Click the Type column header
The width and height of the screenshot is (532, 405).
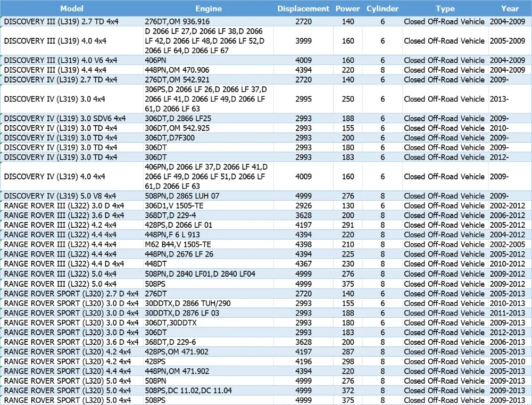coord(445,9)
